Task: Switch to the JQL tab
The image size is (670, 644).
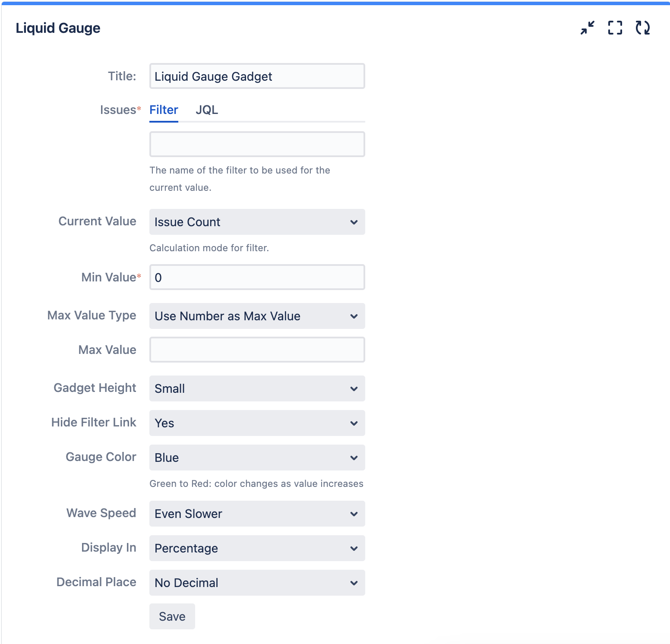Action: 207,110
